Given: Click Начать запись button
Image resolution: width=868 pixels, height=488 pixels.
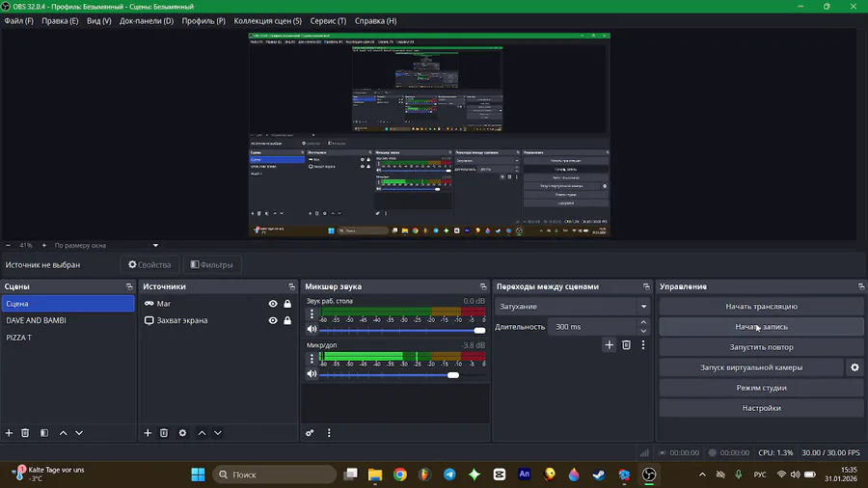Looking at the screenshot, I should 761,327.
